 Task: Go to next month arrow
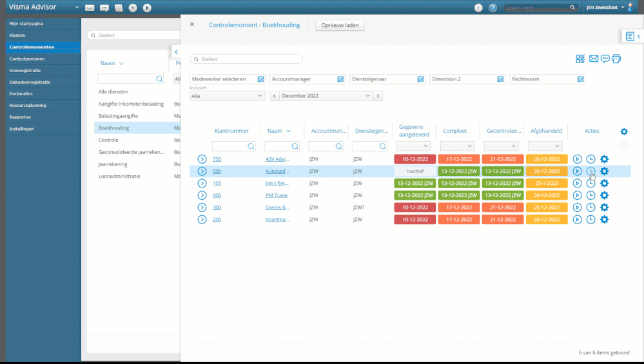tap(378, 95)
